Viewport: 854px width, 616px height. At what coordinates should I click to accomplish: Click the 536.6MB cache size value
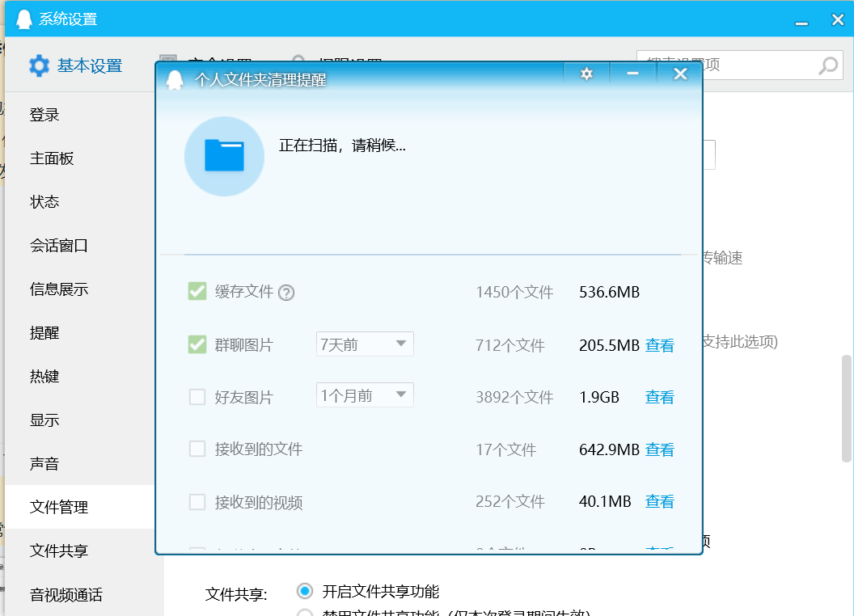point(610,292)
